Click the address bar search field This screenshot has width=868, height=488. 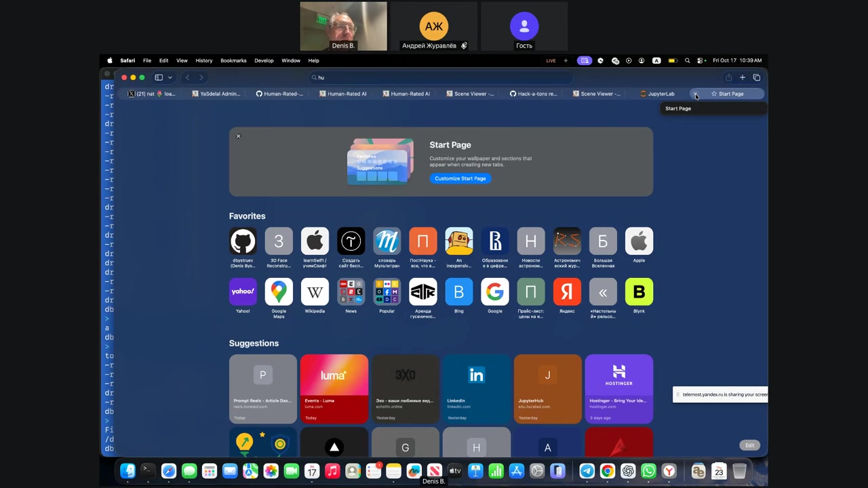pyautogui.click(x=441, y=77)
